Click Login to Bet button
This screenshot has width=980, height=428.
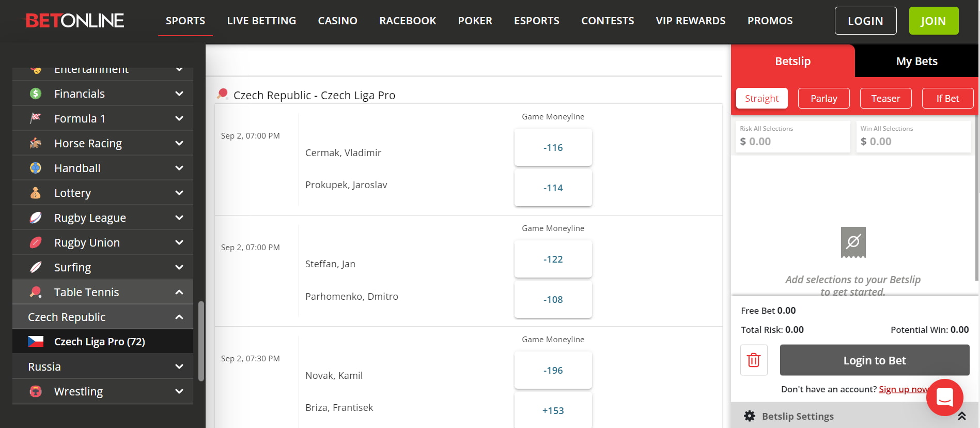click(875, 360)
